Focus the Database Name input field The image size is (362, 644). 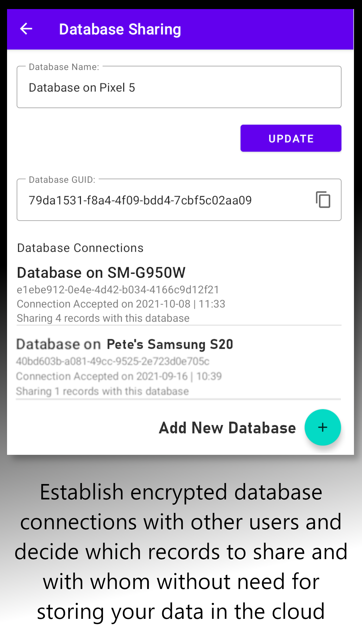click(179, 88)
